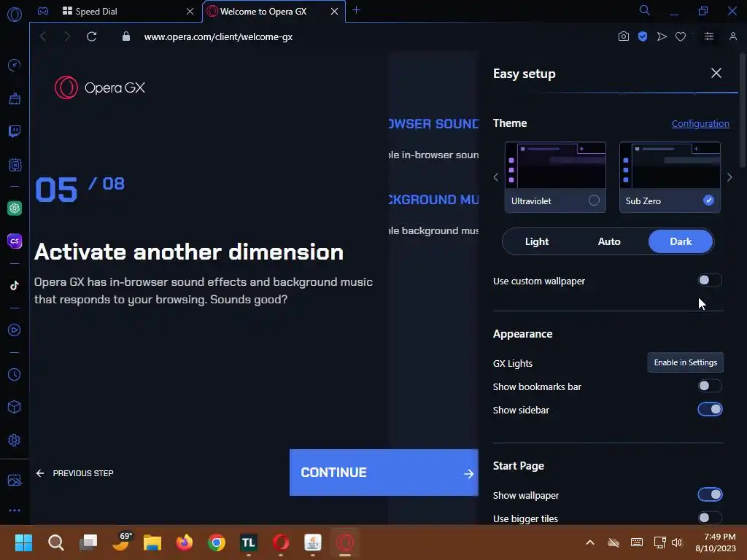Launch Google Chrome from taskbar
The width and height of the screenshot is (747, 560).
point(216,542)
